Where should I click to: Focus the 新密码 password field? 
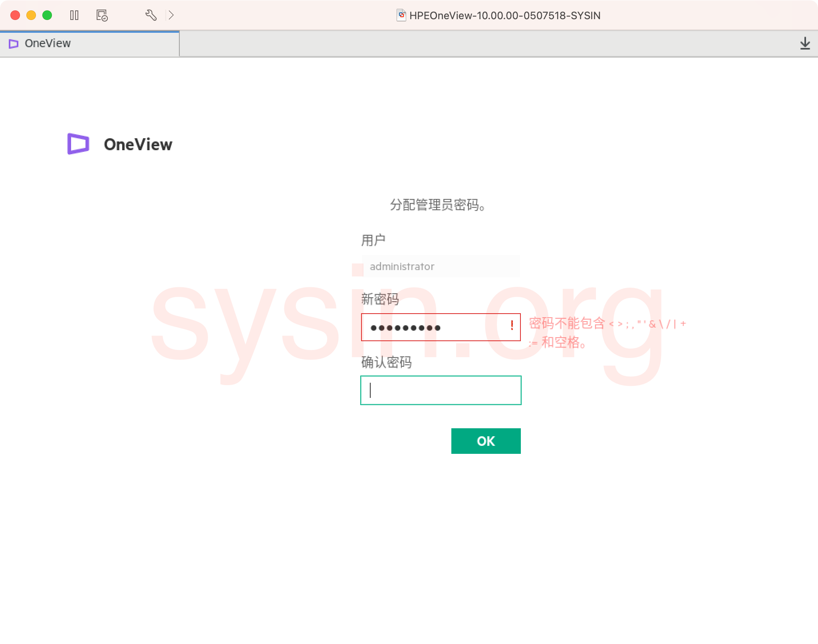tap(431, 327)
